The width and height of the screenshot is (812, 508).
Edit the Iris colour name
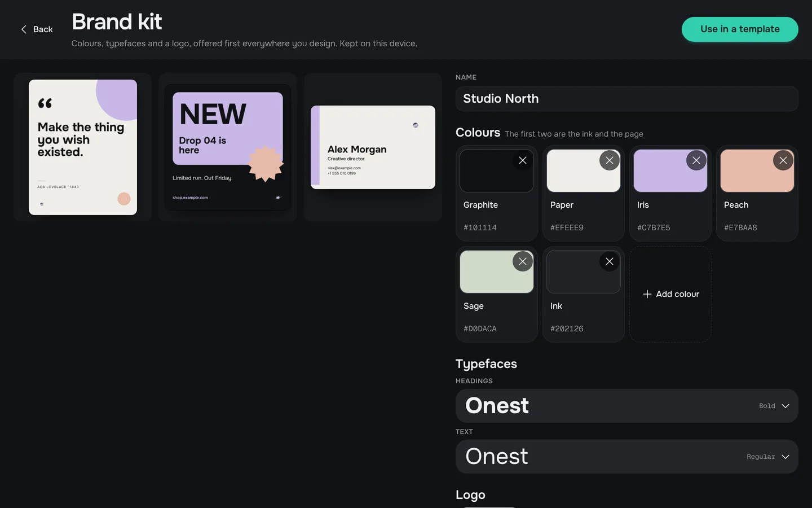pyautogui.click(x=670, y=205)
